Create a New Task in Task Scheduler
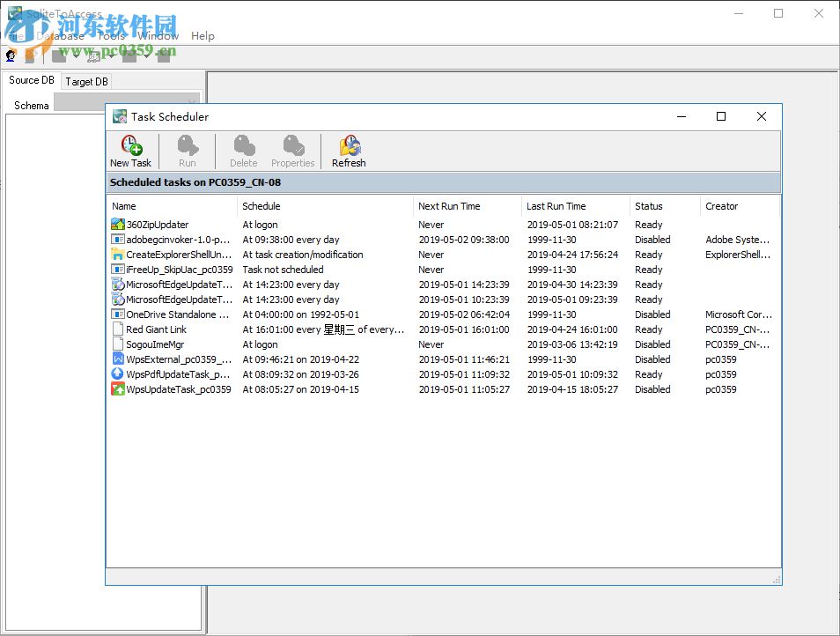Screen dimensions: 840x636 [129, 150]
